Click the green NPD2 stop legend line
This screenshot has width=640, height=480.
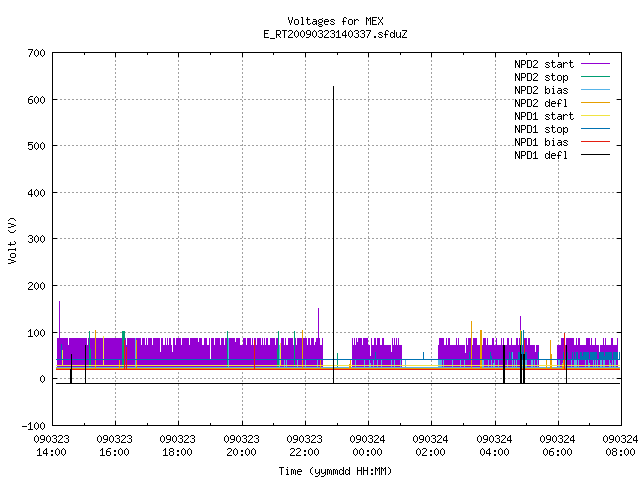596,77
